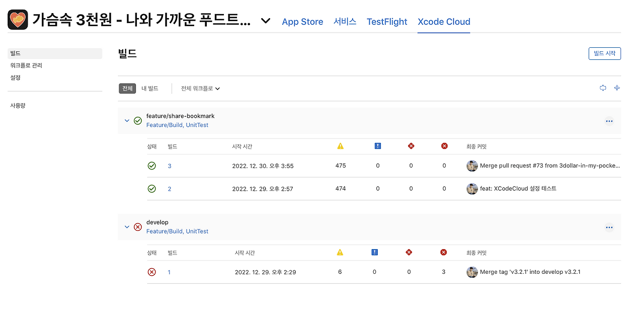Click red failure icon beside develop
Screen dimensions: 644x313
(138, 227)
